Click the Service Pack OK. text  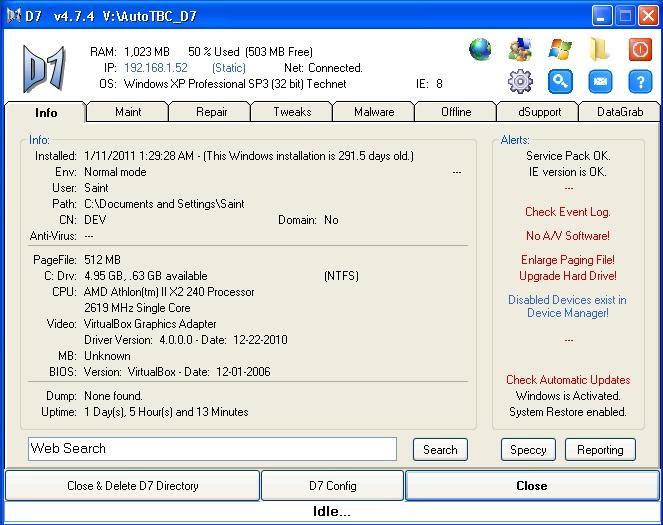point(568,156)
